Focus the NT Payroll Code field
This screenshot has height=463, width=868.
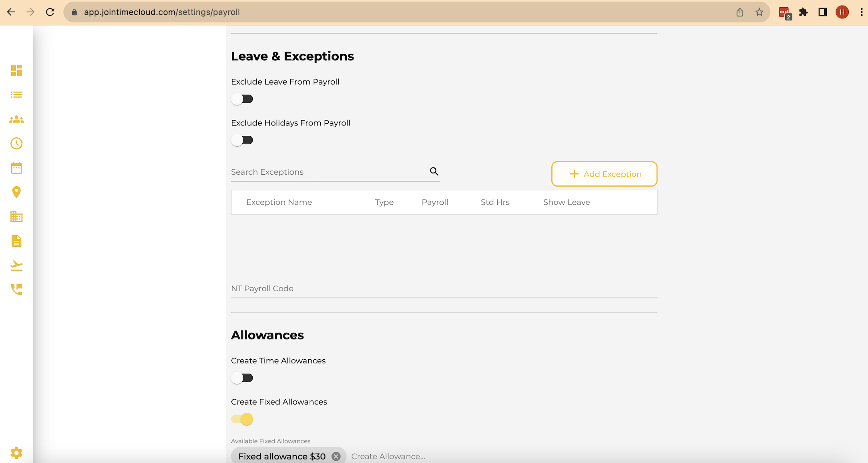coord(400,288)
